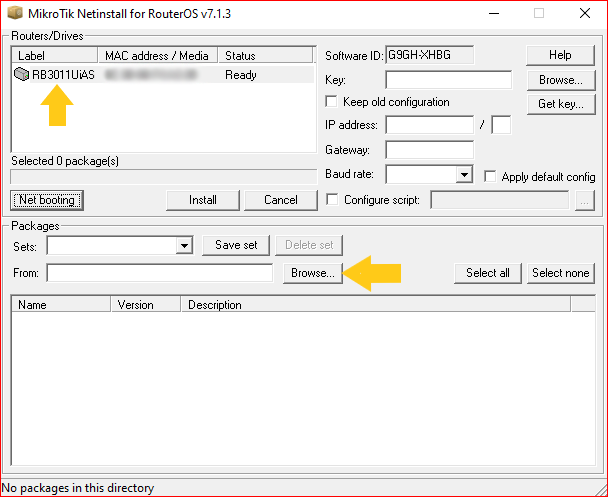
Task: Sort routers by Label column header
Action: 54,55
